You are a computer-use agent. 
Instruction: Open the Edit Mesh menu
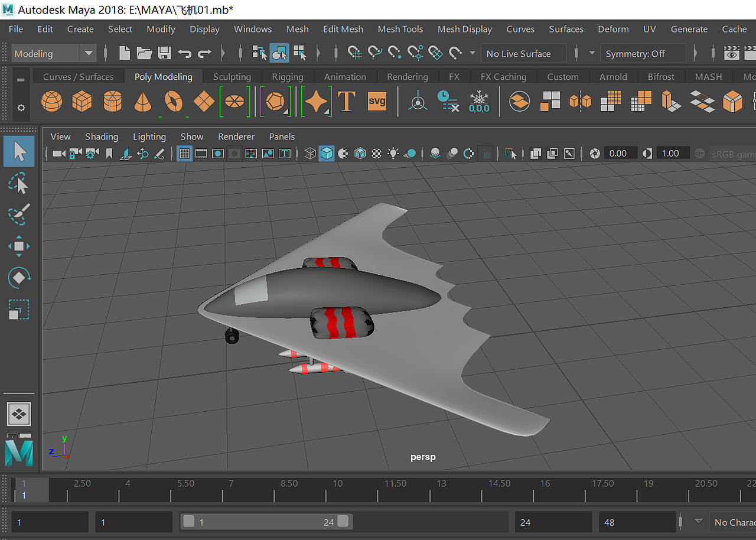[343, 29]
